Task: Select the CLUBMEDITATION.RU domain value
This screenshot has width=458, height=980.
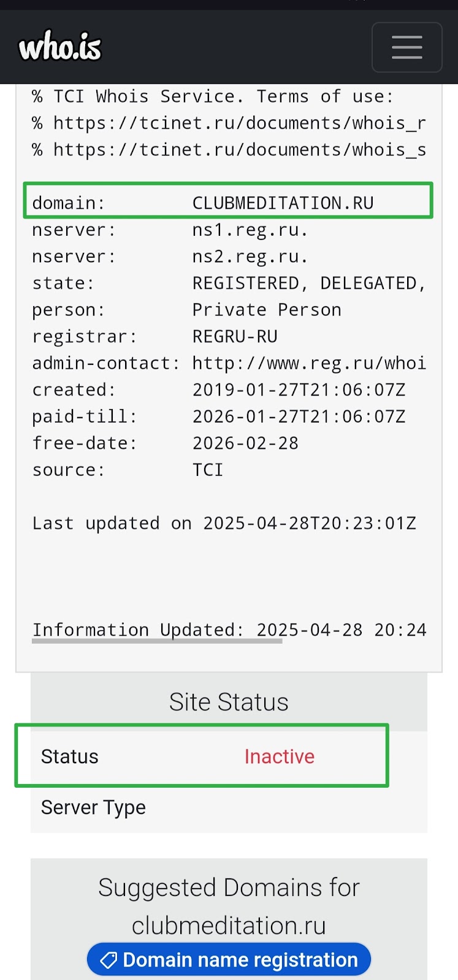Action: click(x=283, y=203)
